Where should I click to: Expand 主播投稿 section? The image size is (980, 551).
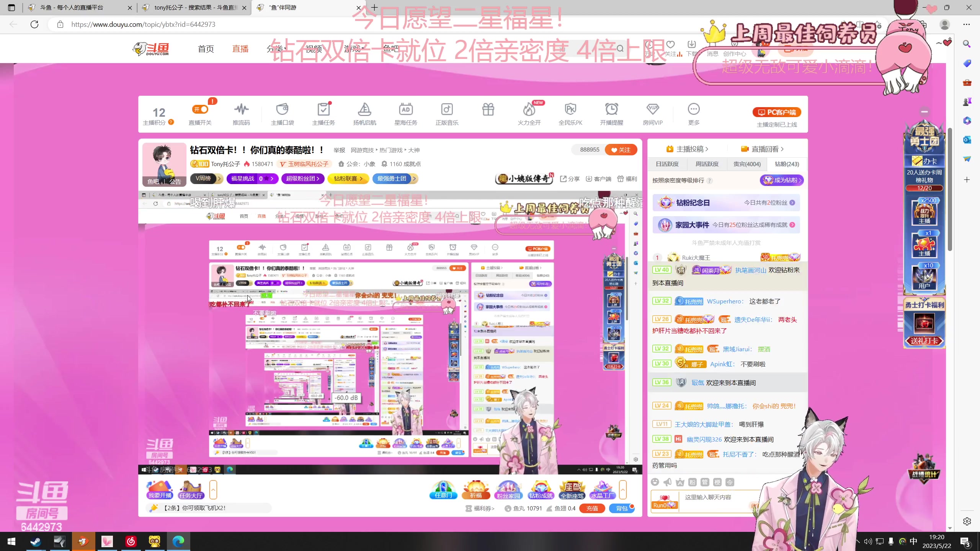(687, 149)
